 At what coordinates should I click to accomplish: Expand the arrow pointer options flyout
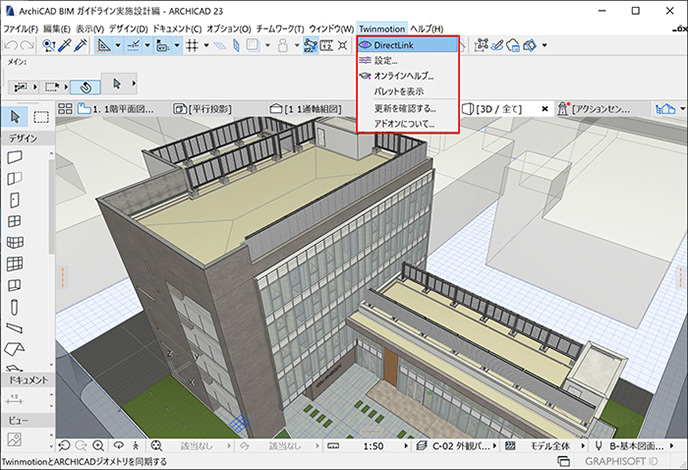coord(134,83)
